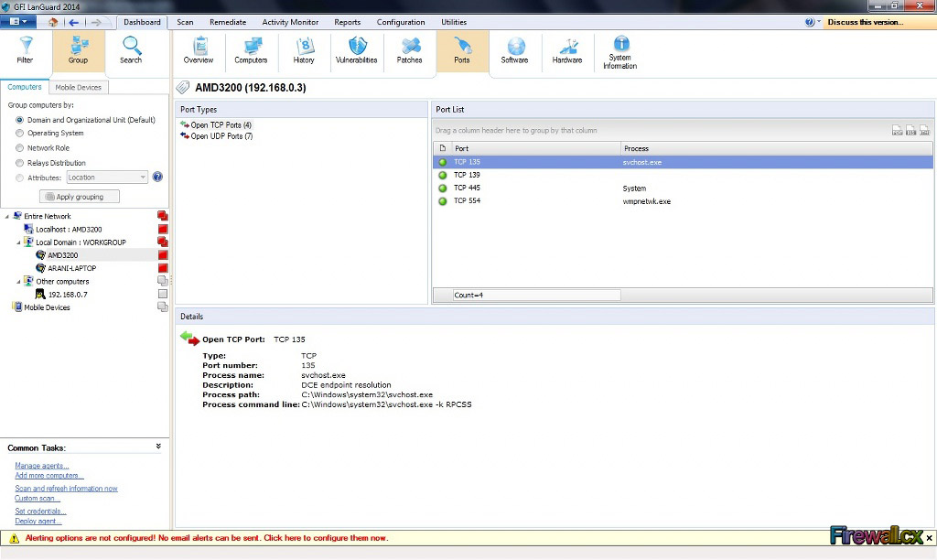
Task: Collapse the Common Tasks panel
Action: pos(158,447)
